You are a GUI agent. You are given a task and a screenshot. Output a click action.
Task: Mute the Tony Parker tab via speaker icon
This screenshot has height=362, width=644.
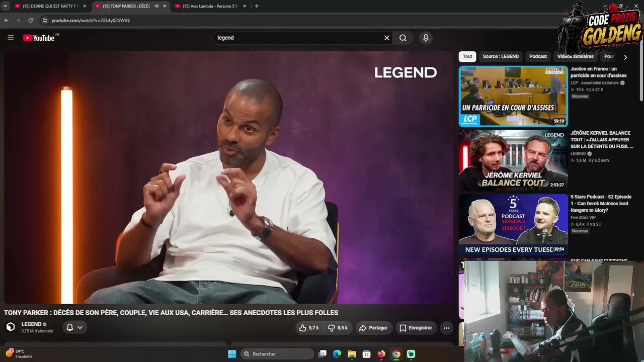coord(156,6)
